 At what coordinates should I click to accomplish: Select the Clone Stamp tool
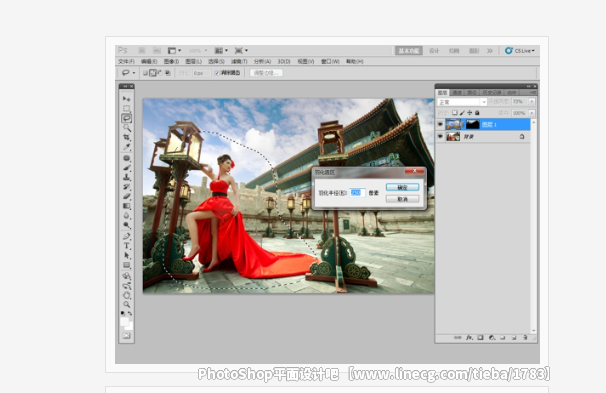126,177
